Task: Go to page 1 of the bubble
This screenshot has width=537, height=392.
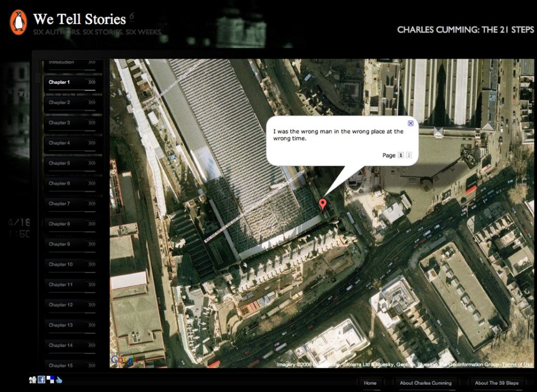Action: pos(400,155)
